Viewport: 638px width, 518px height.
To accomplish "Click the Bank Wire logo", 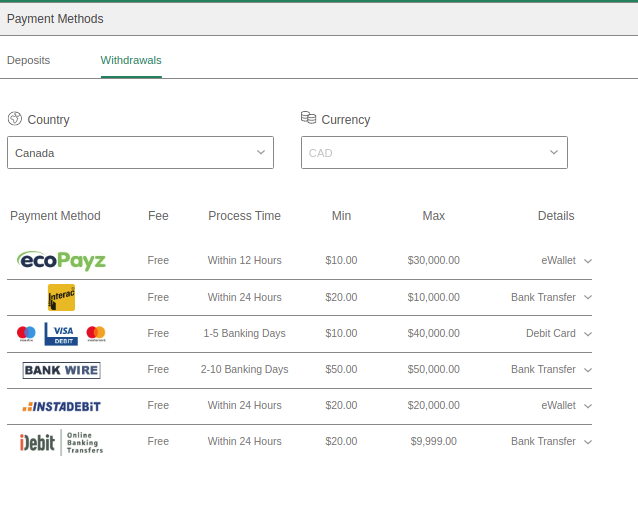I will pyautogui.click(x=61, y=370).
